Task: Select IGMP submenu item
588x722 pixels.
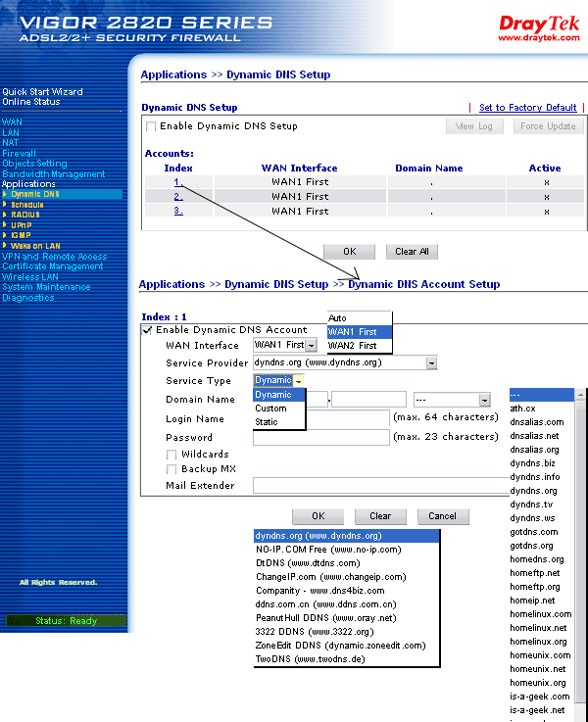Action: pos(21,235)
